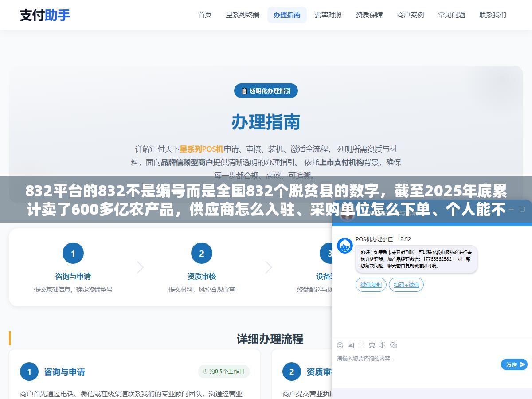Click 提交基础信息，确定终端型号 description

coord(73,289)
